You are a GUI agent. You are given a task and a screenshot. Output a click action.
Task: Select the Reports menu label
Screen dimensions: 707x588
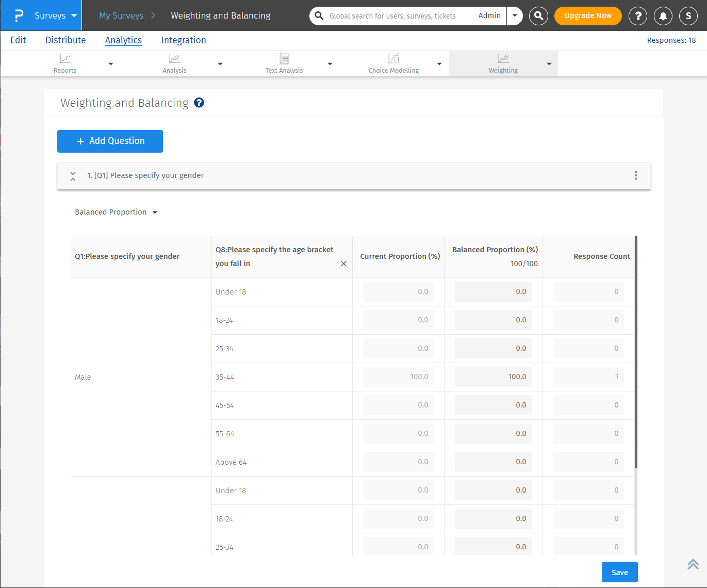coord(65,71)
